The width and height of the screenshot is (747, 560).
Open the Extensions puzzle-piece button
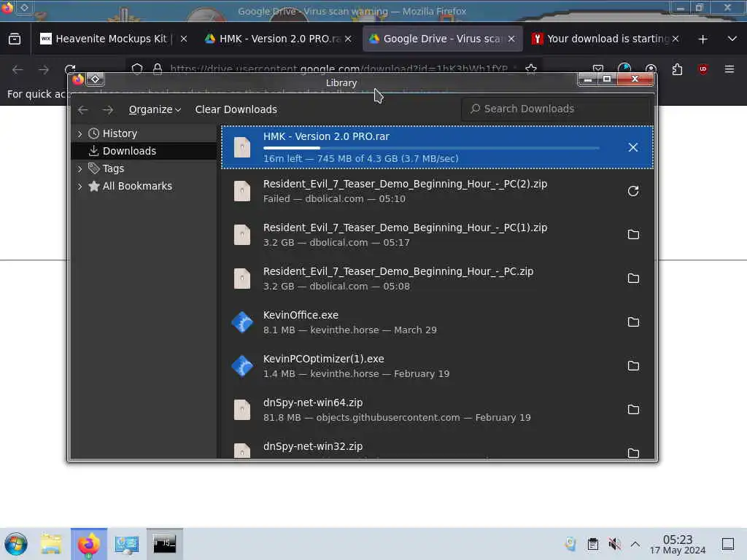(x=677, y=69)
